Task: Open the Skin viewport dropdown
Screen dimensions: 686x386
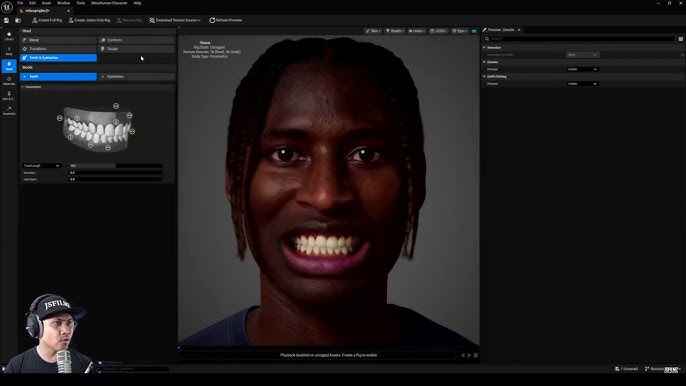Action: (373, 31)
